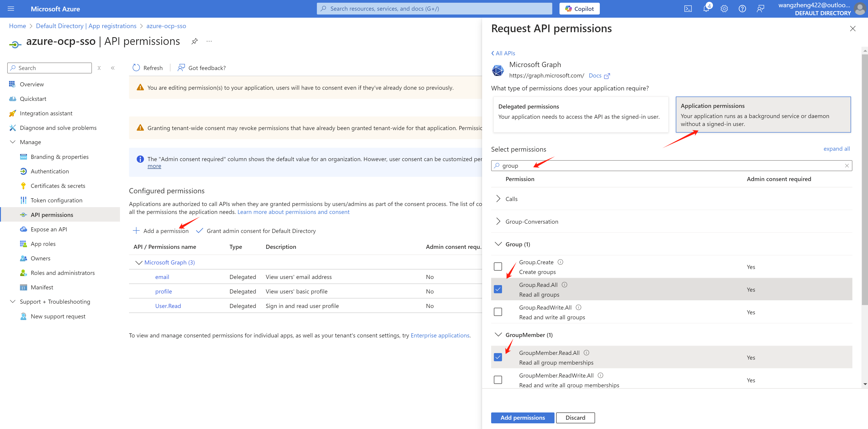868x429 pixels.
Task: Check the Group.Create permission checkbox
Action: coord(498,267)
